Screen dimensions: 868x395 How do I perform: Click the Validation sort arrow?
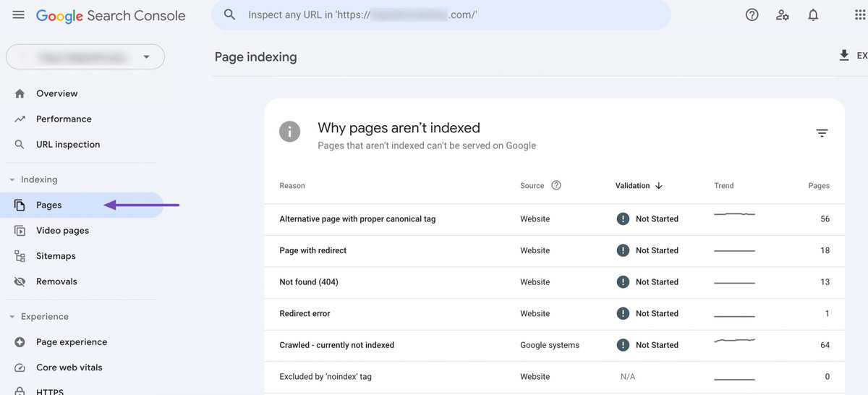coord(659,186)
